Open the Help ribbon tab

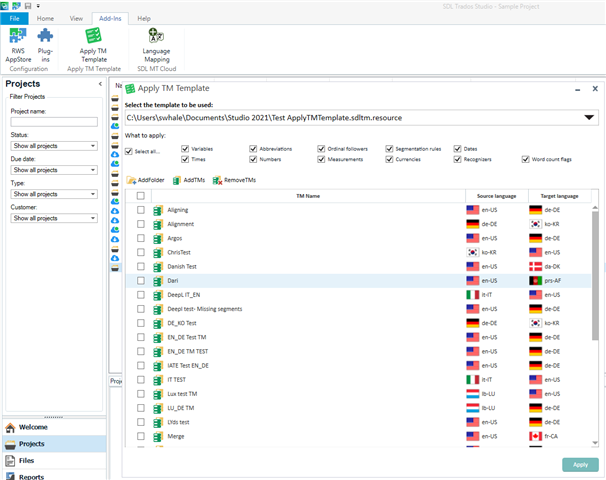click(144, 19)
